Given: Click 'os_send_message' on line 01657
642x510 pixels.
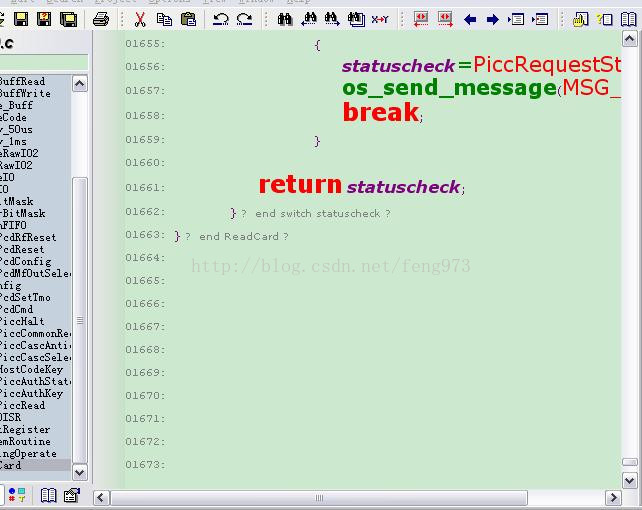Looking at the screenshot, I should (x=449, y=88).
